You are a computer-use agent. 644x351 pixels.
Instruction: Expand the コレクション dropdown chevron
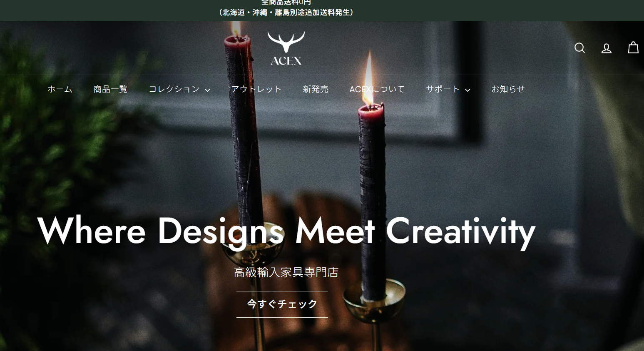tap(207, 90)
